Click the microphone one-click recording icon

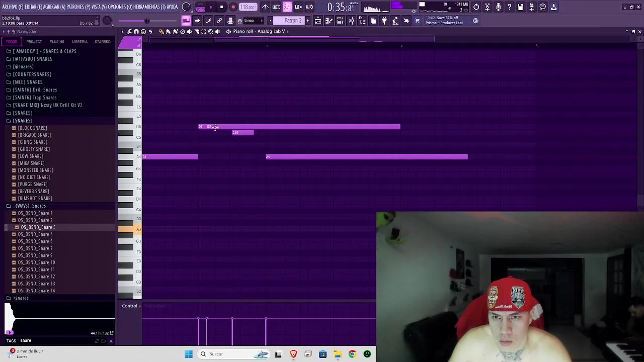click(x=498, y=7)
